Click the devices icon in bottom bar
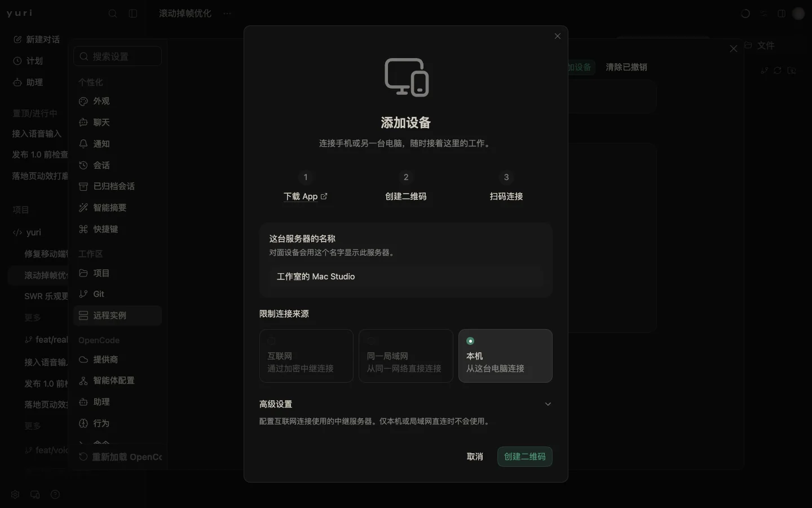The image size is (812, 508). click(35, 494)
